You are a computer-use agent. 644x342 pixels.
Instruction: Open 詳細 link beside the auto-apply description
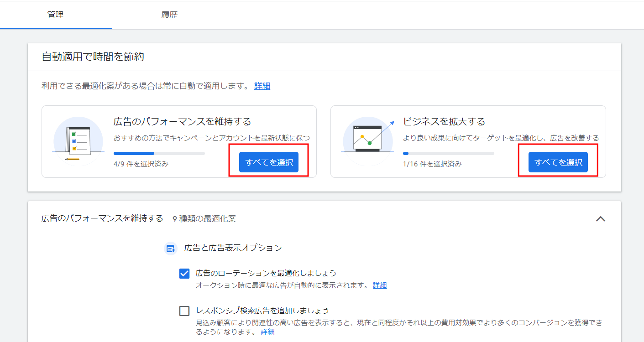[262, 86]
